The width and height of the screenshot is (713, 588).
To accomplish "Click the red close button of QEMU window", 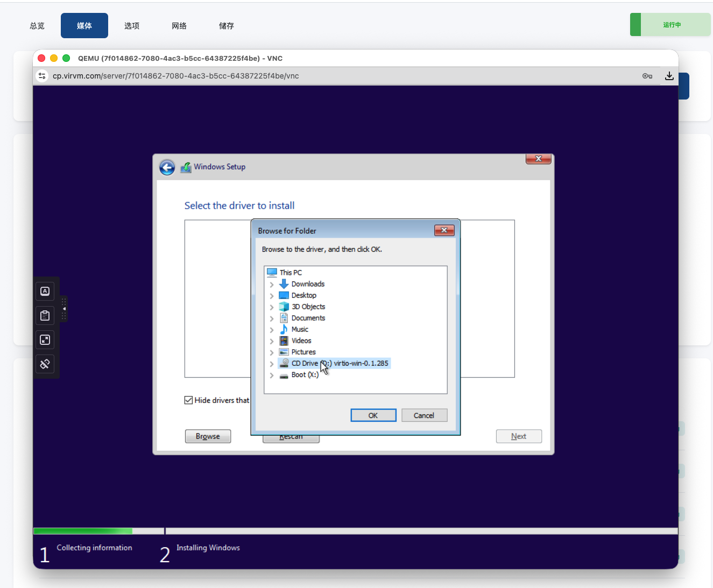I will 41,58.
